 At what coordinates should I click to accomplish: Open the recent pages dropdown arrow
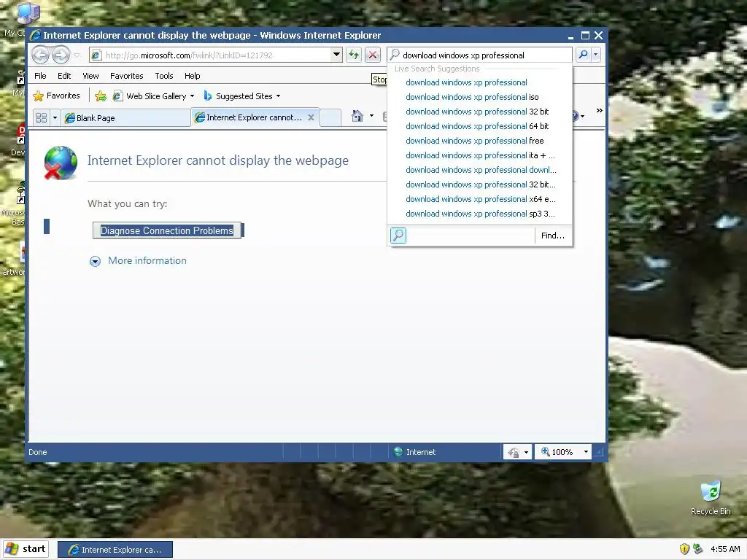77,55
